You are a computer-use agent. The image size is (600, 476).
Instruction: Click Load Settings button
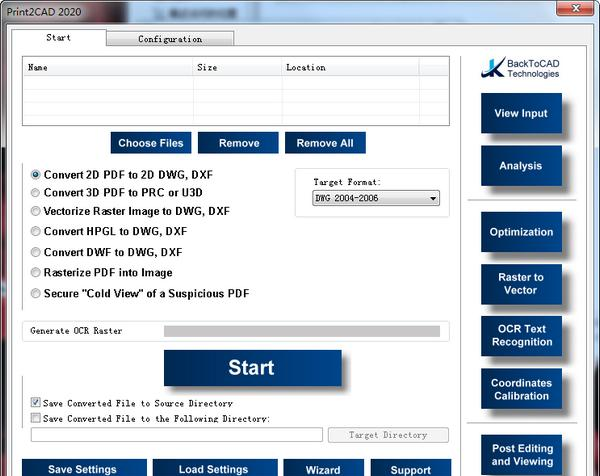pos(215,468)
